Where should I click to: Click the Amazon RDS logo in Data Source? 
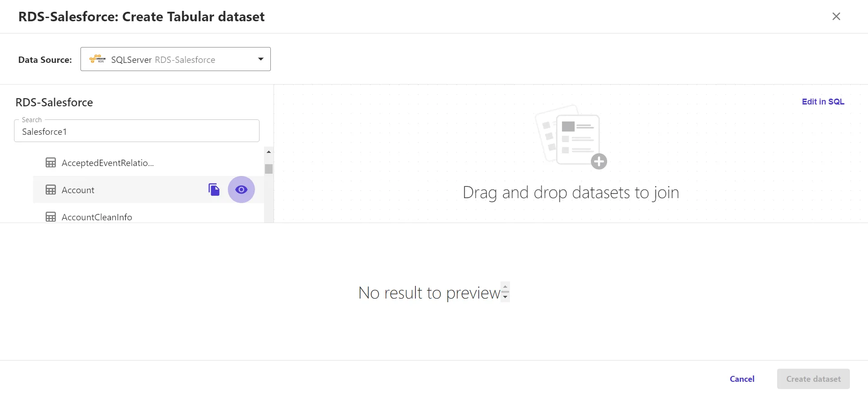97,59
